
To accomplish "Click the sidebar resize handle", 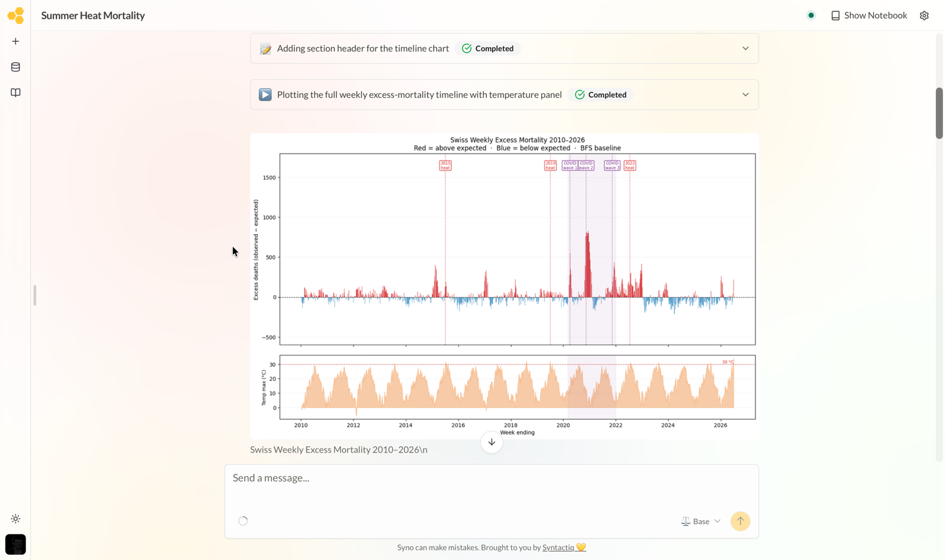I will tap(35, 296).
